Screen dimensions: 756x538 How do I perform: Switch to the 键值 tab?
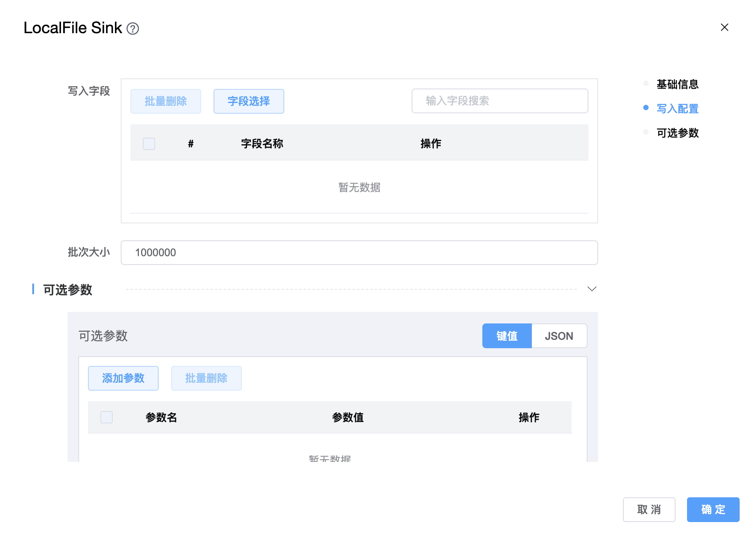click(x=507, y=336)
